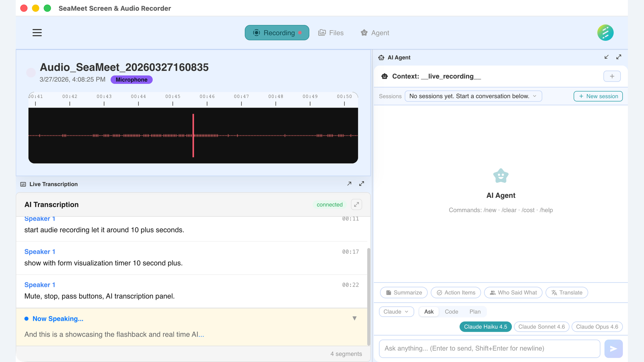The width and height of the screenshot is (644, 362).
Task: Open the Sessions dropdown
Action: click(473, 96)
